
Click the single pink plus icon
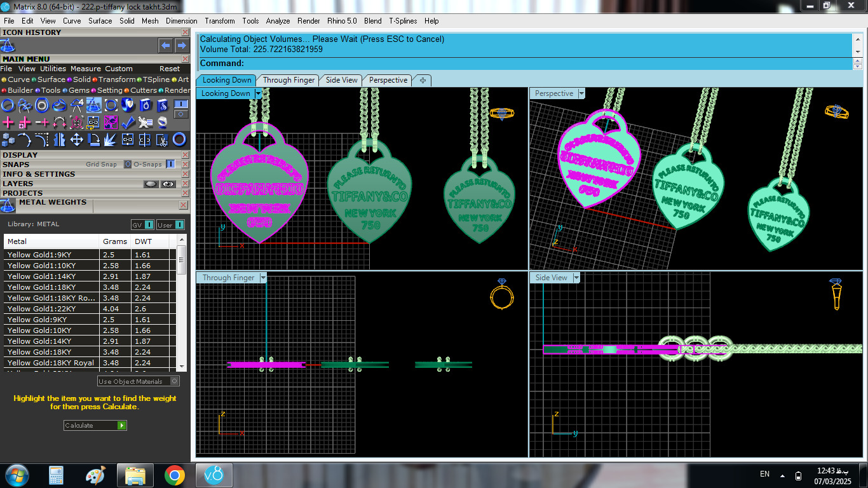click(x=8, y=122)
